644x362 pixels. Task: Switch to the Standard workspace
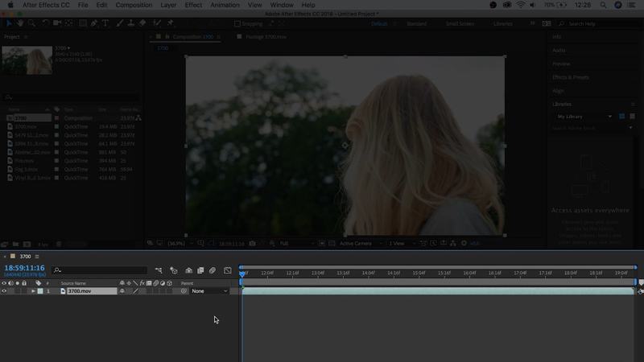pos(416,24)
